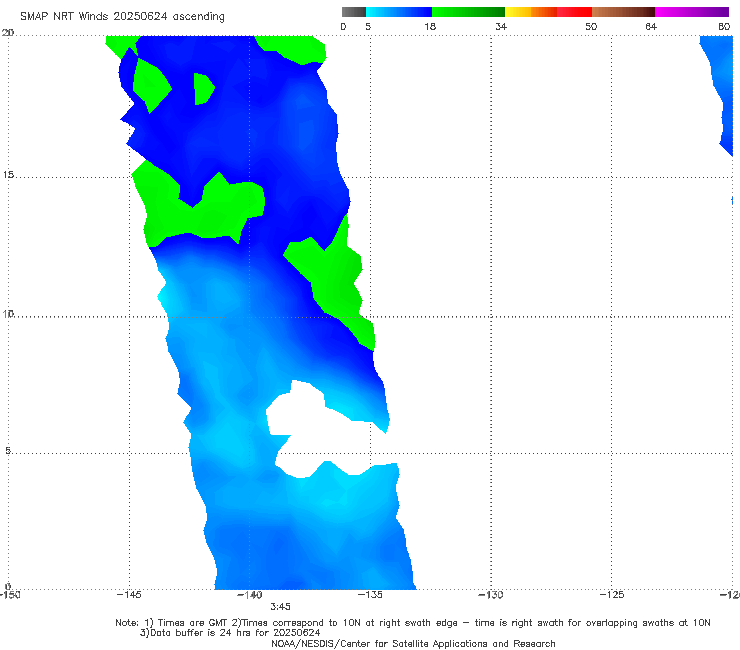Screen dimensions: 740x650
Task: Click the blue 5-18 segment of the color bar
Action: pos(399,12)
